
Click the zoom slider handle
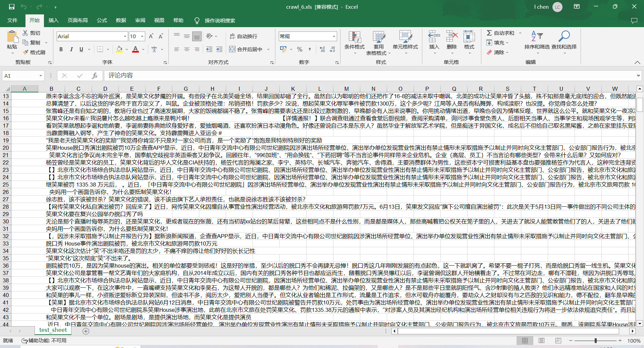596,341
